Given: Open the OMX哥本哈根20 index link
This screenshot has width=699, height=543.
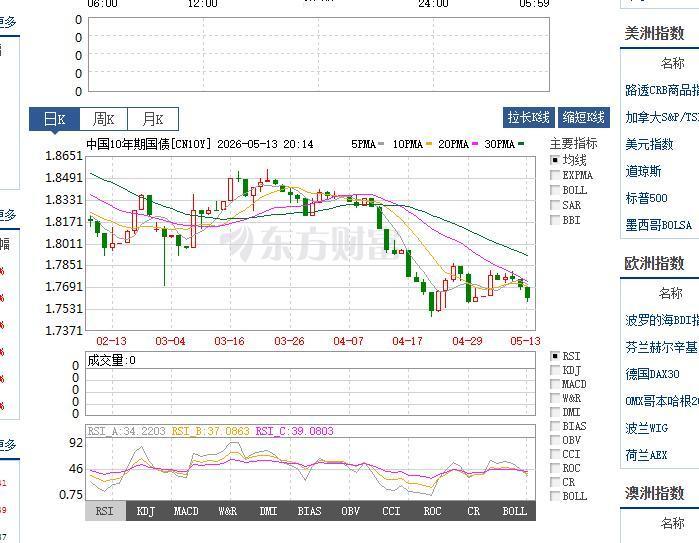Looking at the screenshot, I should pyautogui.click(x=662, y=401).
